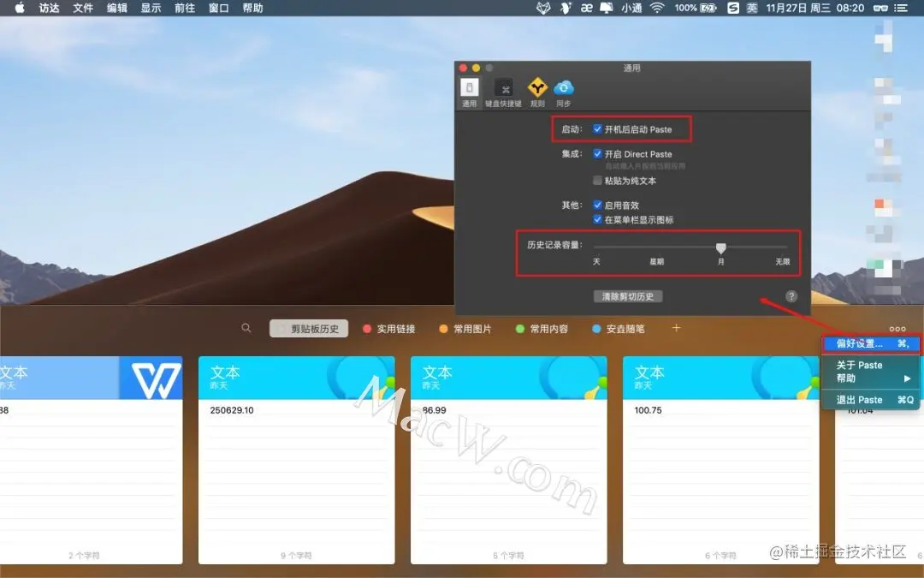Screen dimensions: 924x578
Task: Toggle 在菜单栏显示图标 checkbox
Action: [x=597, y=219]
